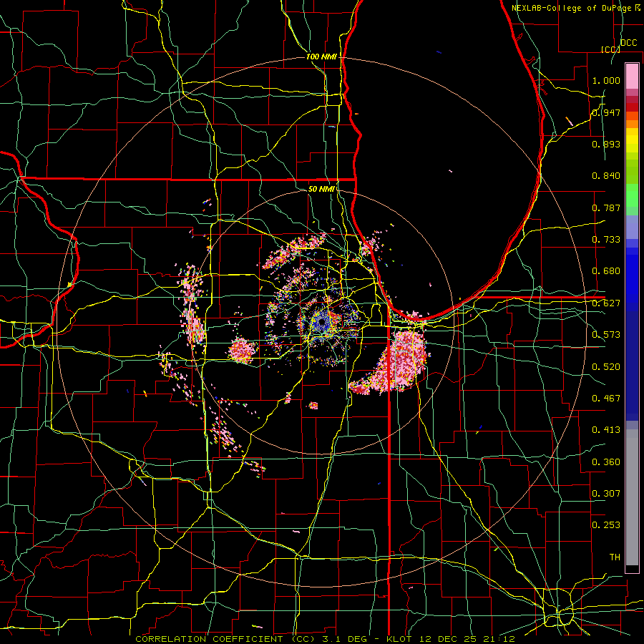Click the 0.627 scale value
The image size is (644, 644).
coord(606,303)
